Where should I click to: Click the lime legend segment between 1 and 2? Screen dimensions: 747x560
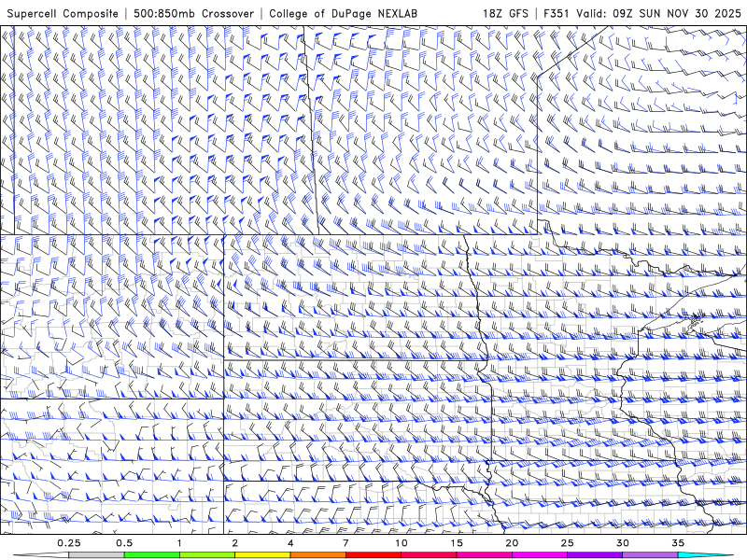[207, 555]
